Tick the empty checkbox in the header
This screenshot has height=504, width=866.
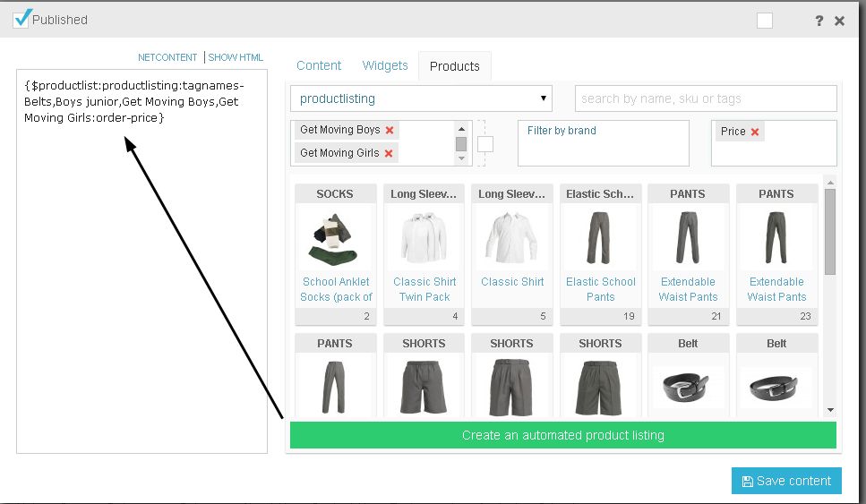[x=764, y=21]
